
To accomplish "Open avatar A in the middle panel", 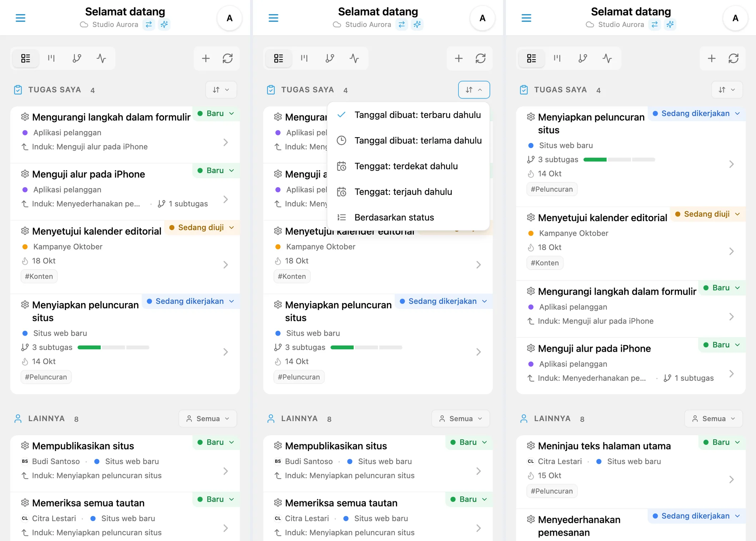I will click(x=483, y=18).
